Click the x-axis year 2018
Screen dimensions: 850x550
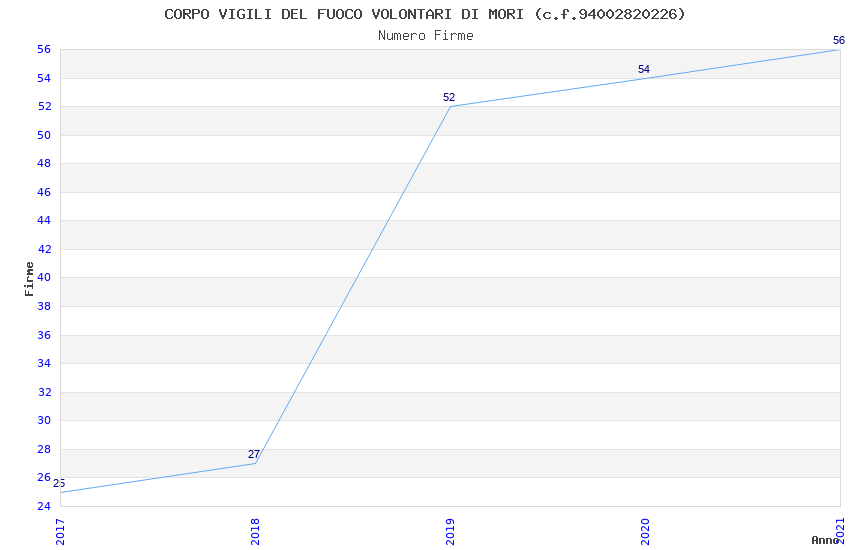point(255,532)
